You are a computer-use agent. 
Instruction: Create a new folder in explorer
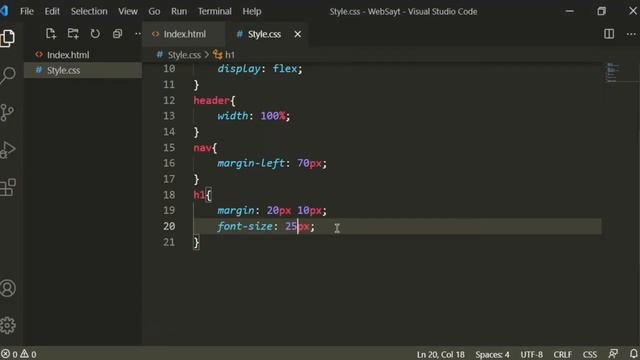pyautogui.click(x=73, y=34)
